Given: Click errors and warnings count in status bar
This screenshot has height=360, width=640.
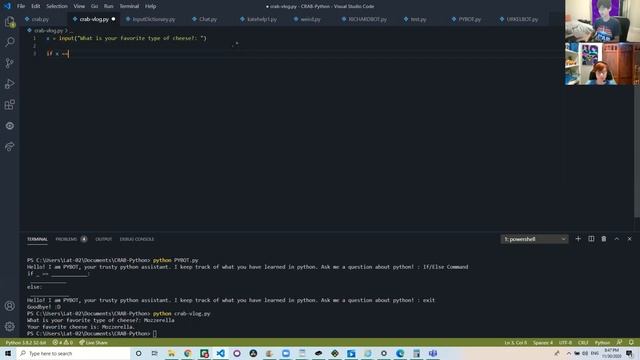Looking at the screenshot, I should click(62, 342).
